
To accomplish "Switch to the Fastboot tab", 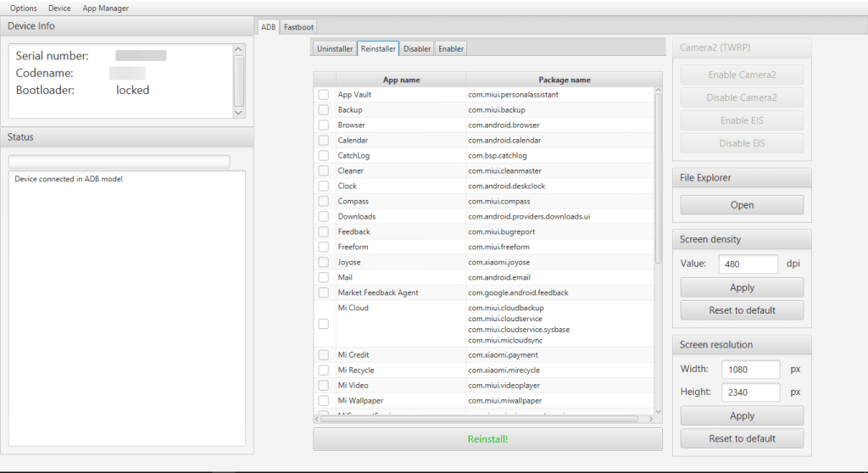I will tap(298, 26).
